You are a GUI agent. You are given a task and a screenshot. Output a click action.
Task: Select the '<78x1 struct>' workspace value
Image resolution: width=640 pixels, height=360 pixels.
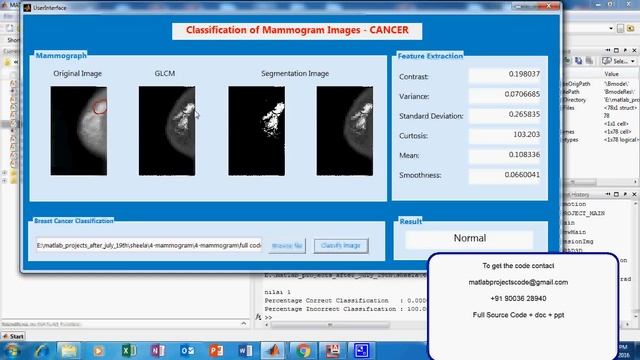(x=620, y=108)
